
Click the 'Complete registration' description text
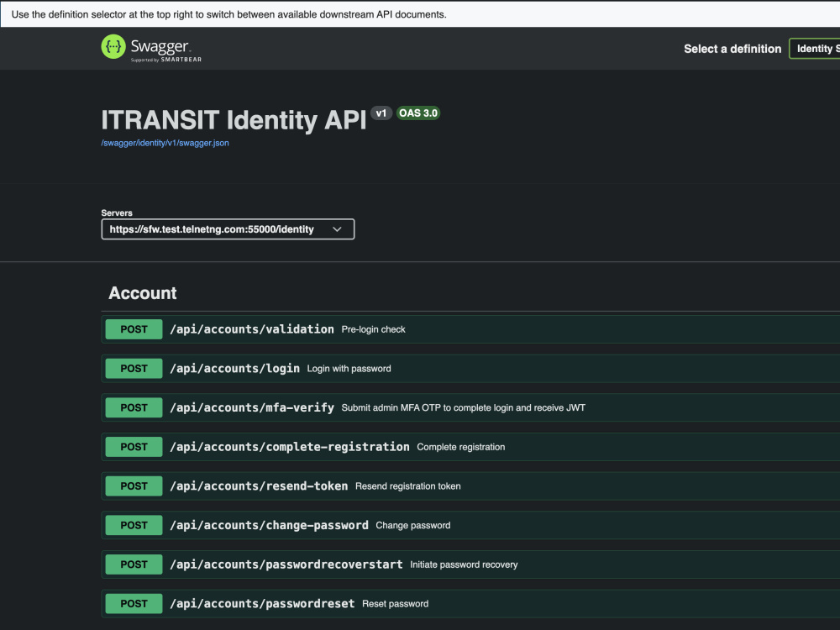click(x=460, y=447)
